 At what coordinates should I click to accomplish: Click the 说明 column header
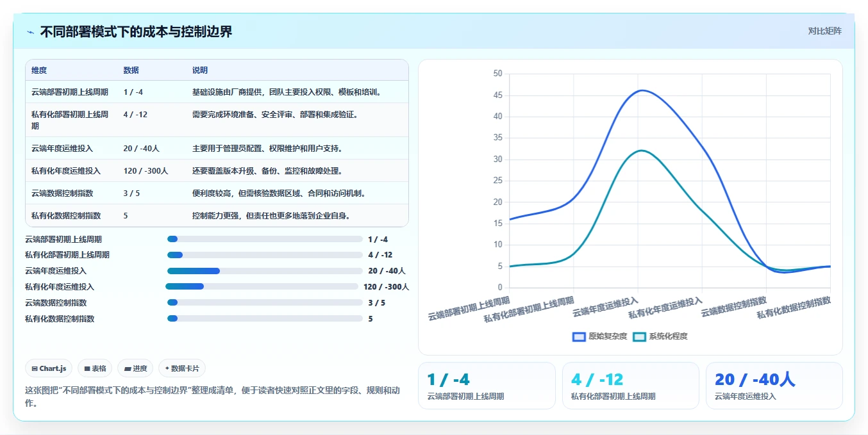[200, 70]
